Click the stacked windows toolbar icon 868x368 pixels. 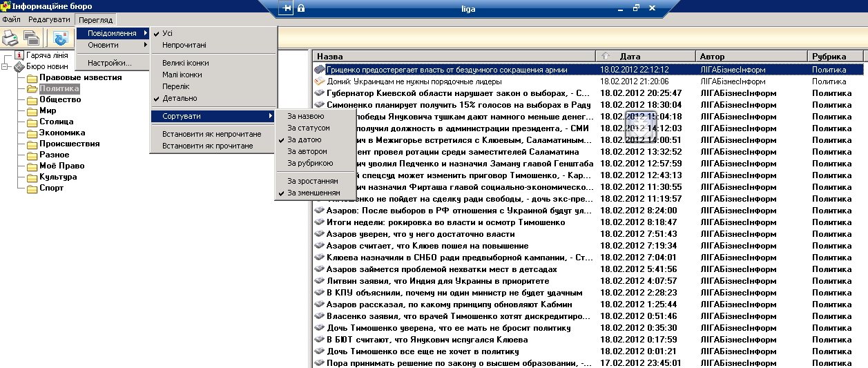[31, 38]
